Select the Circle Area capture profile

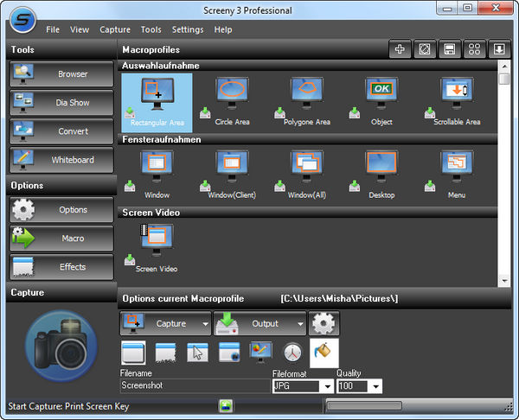232,101
